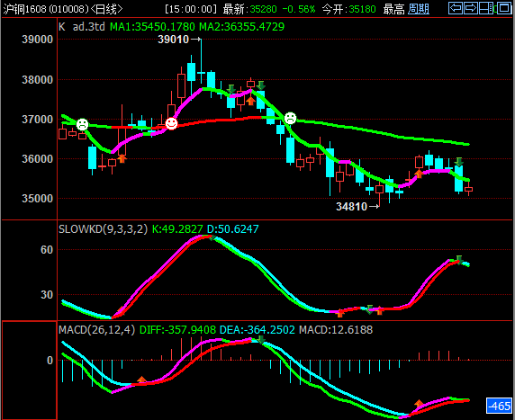
Task: Click the left arrow navigation icon
Action: click(x=456, y=8)
